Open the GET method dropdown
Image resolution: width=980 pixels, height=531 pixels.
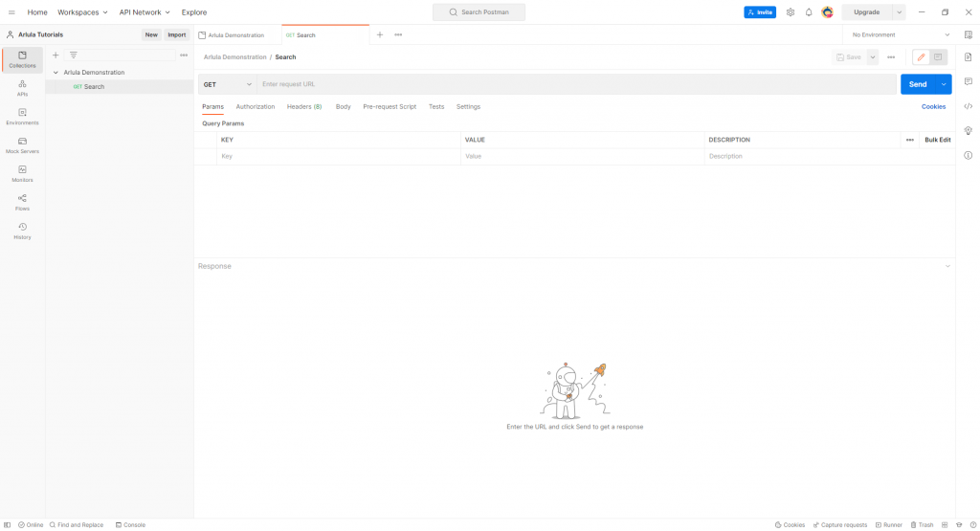coord(228,84)
